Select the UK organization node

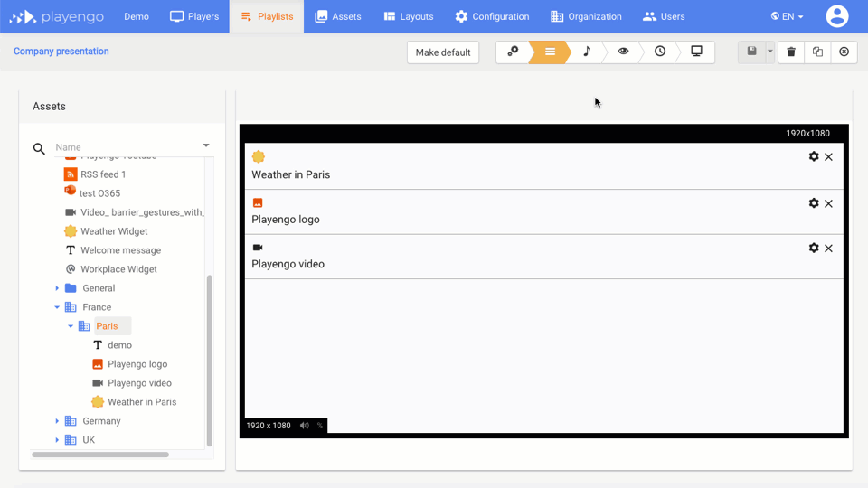(80, 440)
